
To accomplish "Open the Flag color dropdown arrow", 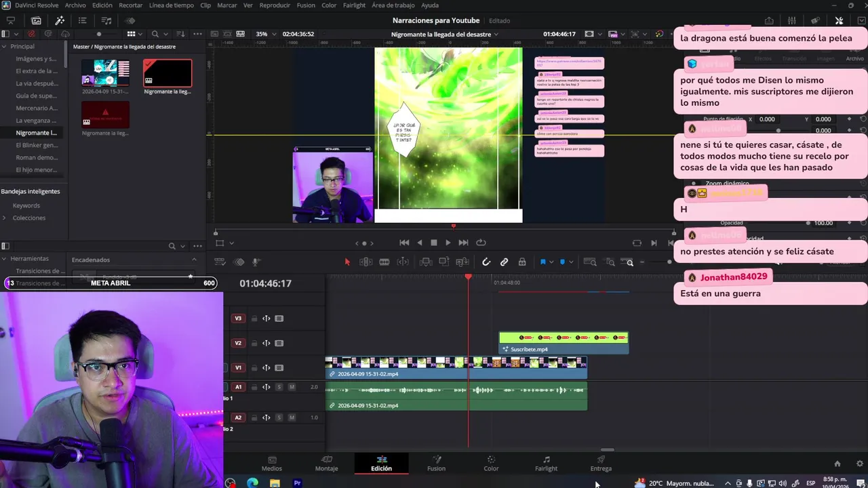I will coord(551,262).
